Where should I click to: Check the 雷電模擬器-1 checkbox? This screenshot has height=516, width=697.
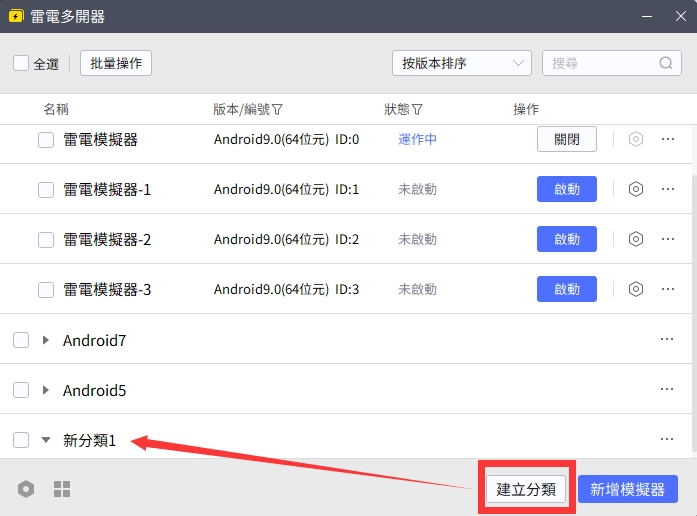(46, 190)
